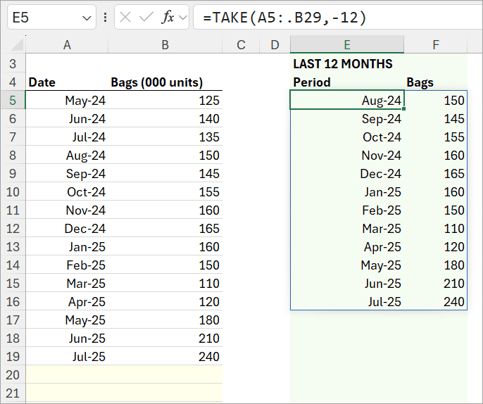The height and width of the screenshot is (404, 483).
Task: Click empty yellow cell A20
Action: tap(67, 375)
